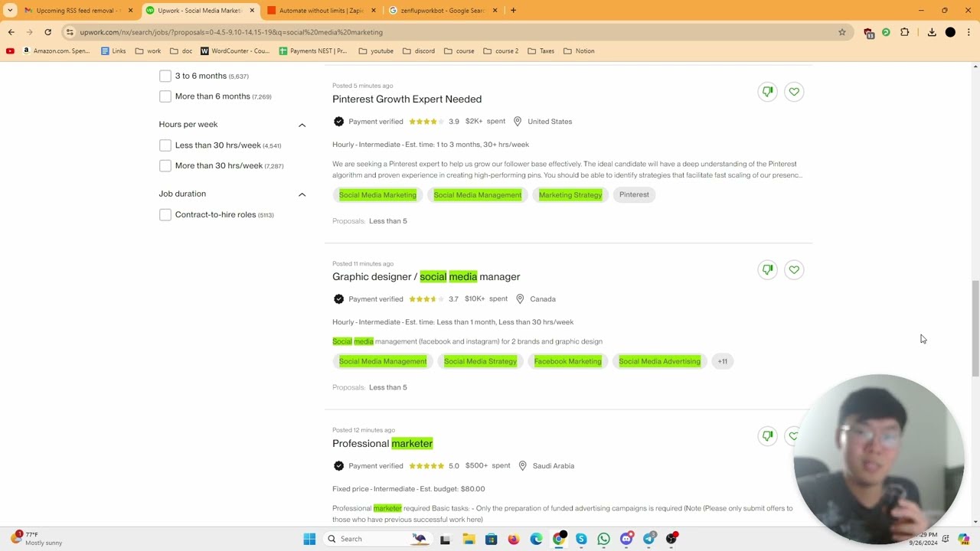Open the weather widget showing 77°F
Viewport: 980px width, 551px height.
click(36, 539)
